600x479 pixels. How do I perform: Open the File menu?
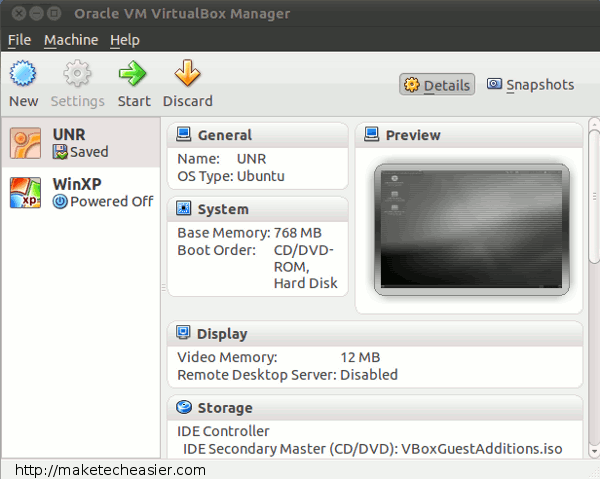[x=20, y=40]
